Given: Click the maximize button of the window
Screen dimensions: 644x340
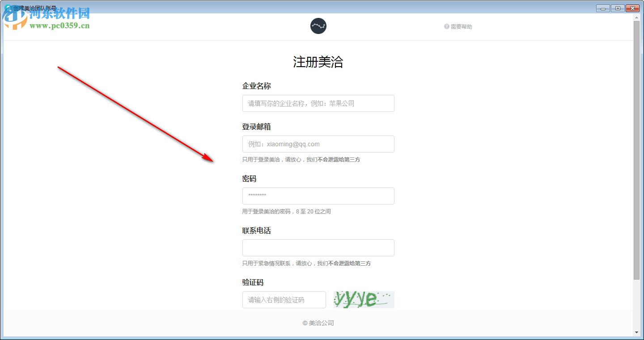Looking at the screenshot, I should pos(618,8).
